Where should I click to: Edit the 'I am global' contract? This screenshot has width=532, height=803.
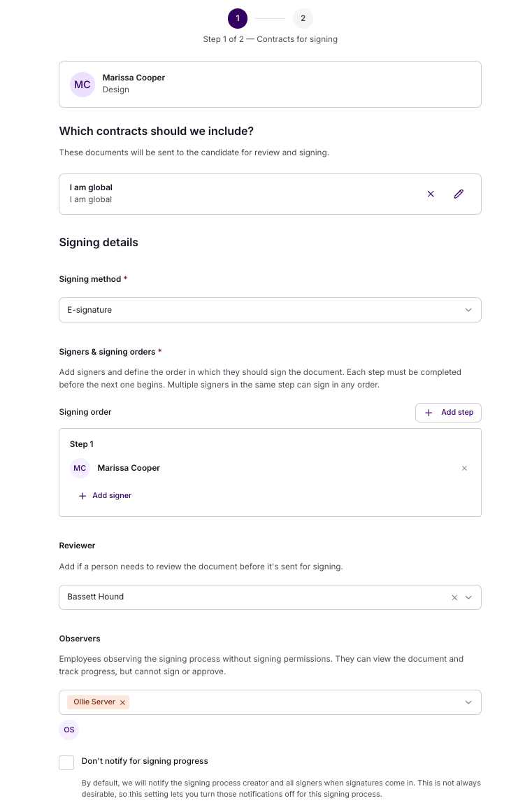click(459, 194)
